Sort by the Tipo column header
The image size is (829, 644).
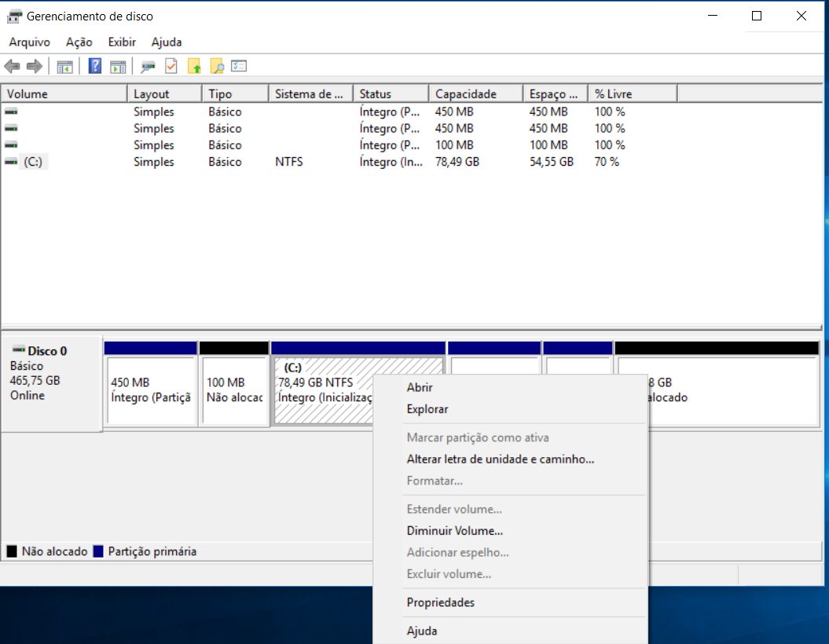235,94
